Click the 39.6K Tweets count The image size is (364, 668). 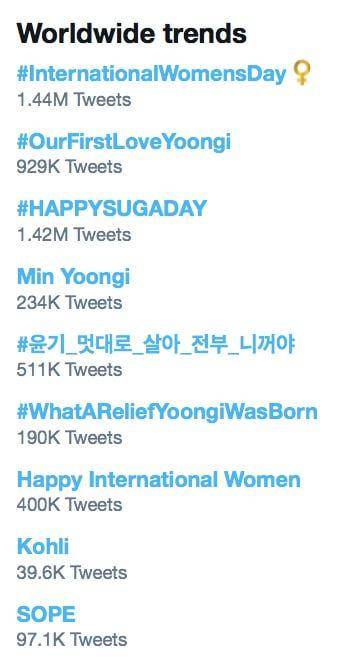coord(72,573)
